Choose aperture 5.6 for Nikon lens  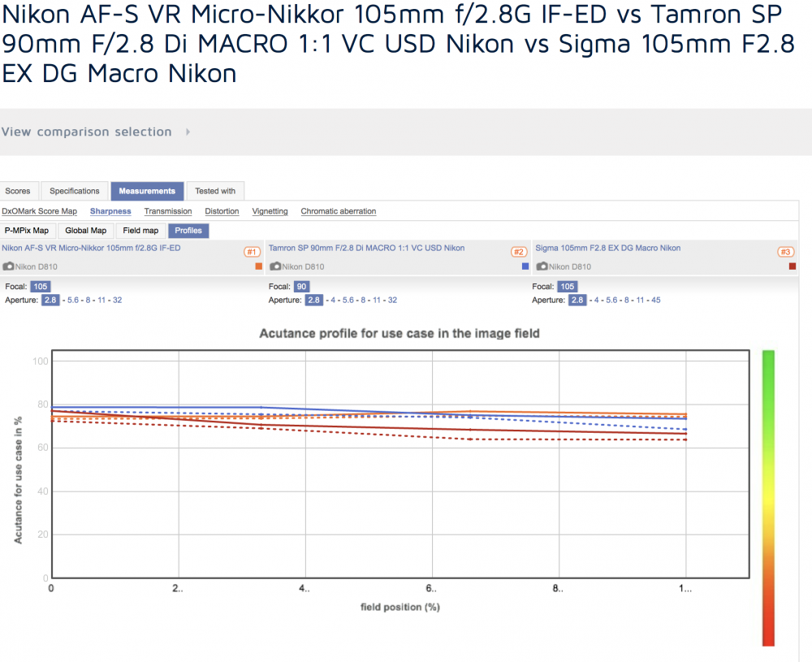pyautogui.click(x=73, y=300)
